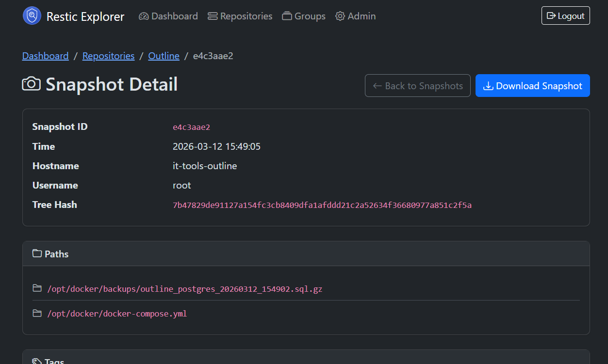
Task: Click the Repositories server icon in navbar
Action: (213, 16)
